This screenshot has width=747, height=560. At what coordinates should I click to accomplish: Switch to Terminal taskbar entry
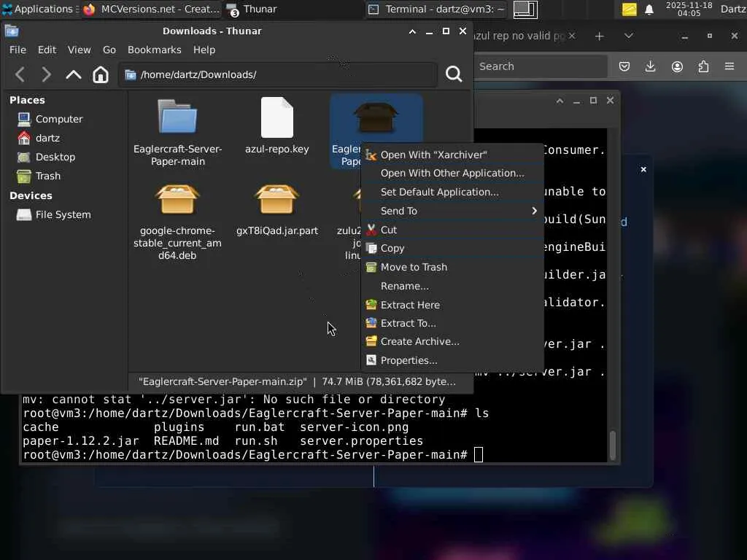[437, 9]
